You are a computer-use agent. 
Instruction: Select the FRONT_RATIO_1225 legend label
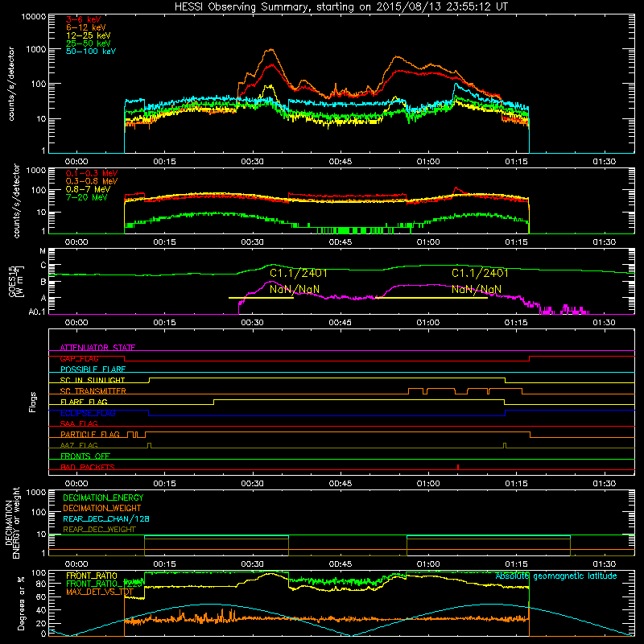tap(104, 584)
